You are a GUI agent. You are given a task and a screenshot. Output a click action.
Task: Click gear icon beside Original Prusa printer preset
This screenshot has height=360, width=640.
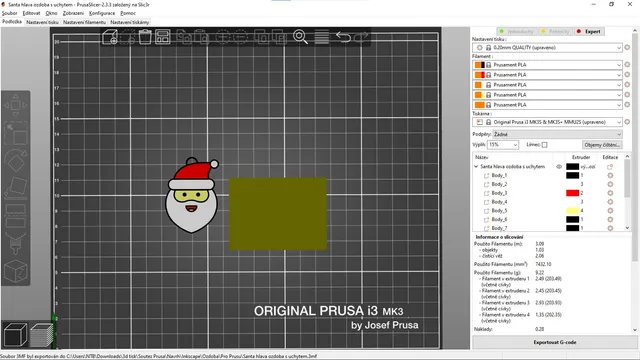[627, 122]
